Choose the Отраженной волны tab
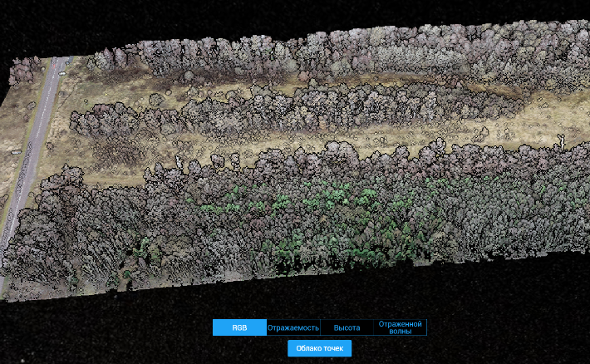590x364 pixels. (x=400, y=327)
